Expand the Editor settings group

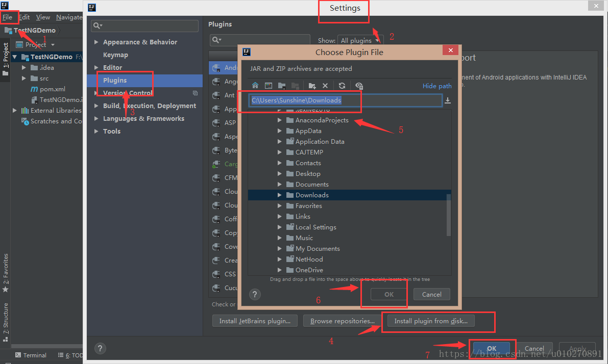point(96,67)
